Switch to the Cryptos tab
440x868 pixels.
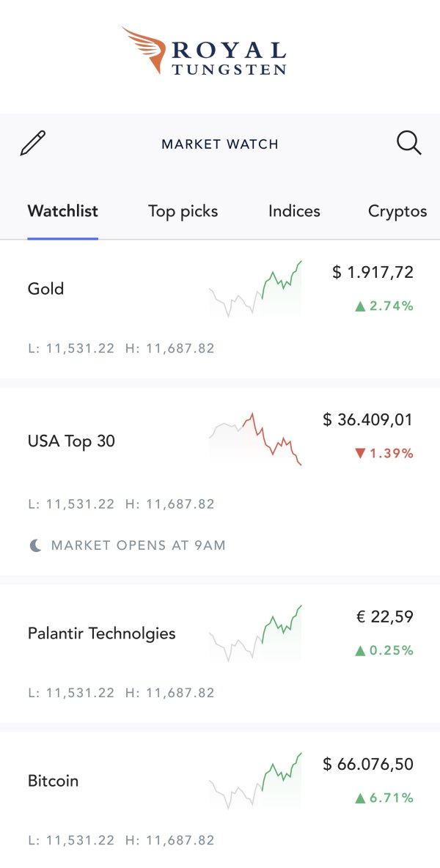(x=397, y=211)
